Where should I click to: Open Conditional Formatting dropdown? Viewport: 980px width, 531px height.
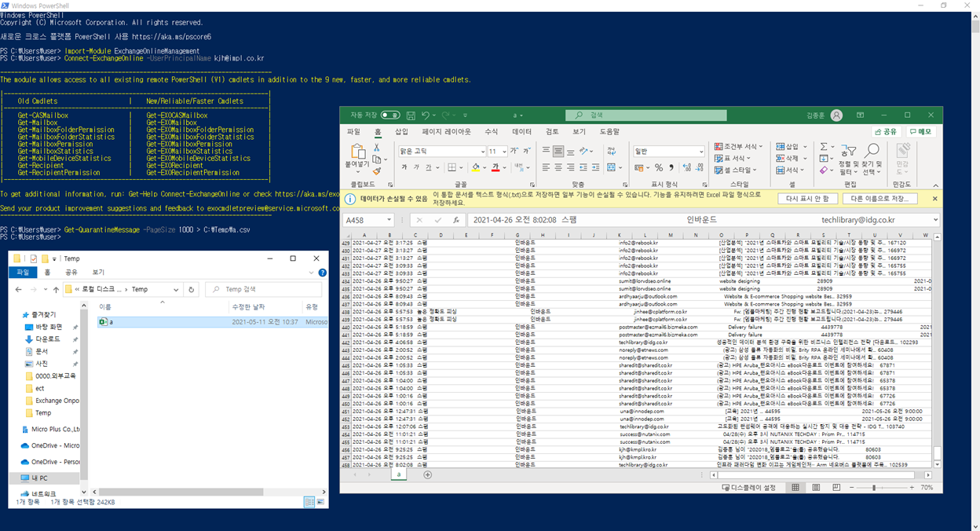pos(737,147)
